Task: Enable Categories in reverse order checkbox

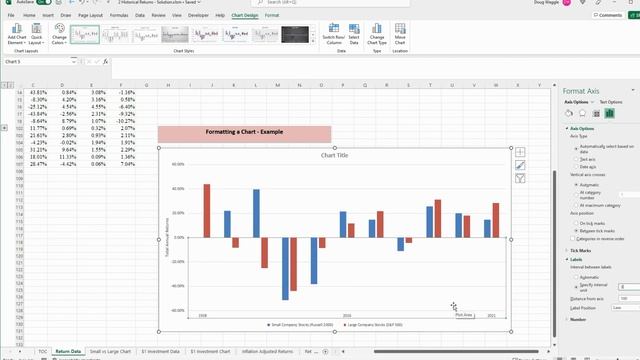Action: click(573, 238)
